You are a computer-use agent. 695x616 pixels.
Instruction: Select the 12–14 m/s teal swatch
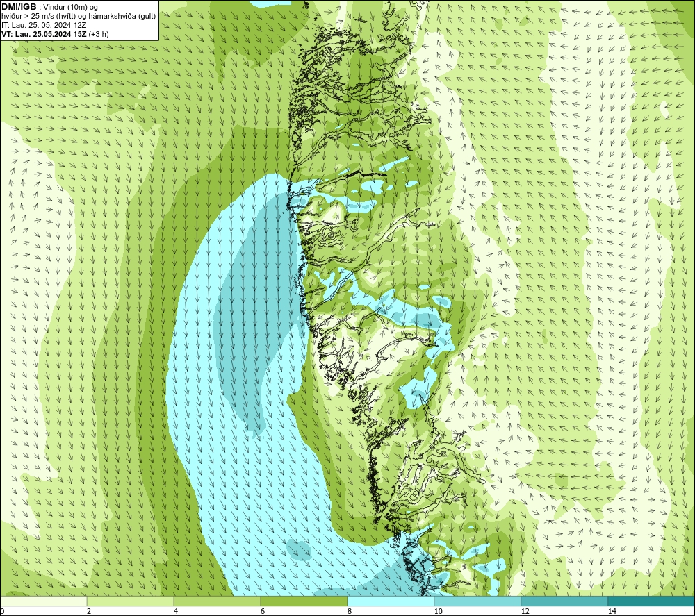(x=564, y=601)
